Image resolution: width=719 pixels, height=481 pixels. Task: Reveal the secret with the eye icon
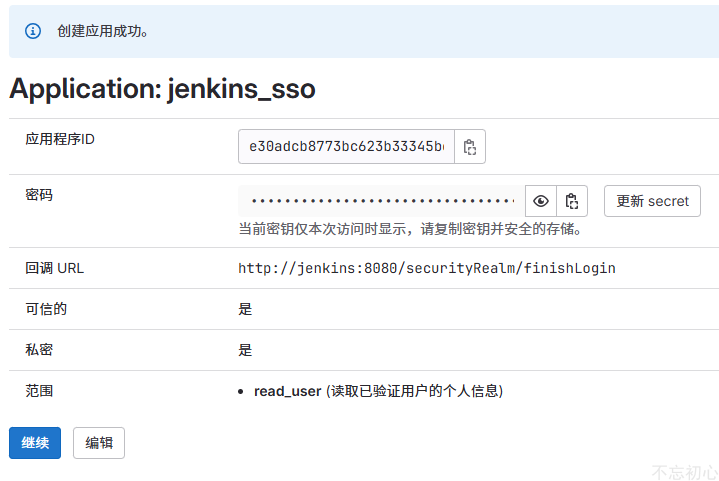coord(541,201)
